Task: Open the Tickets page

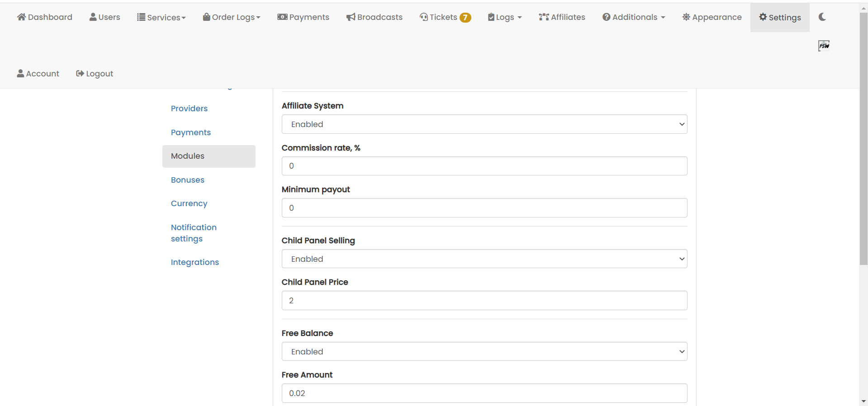Action: point(445,17)
